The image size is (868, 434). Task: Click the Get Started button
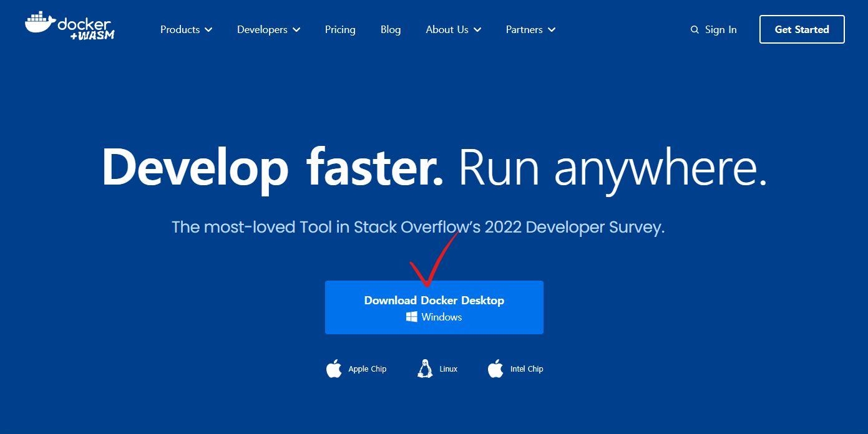pos(802,29)
